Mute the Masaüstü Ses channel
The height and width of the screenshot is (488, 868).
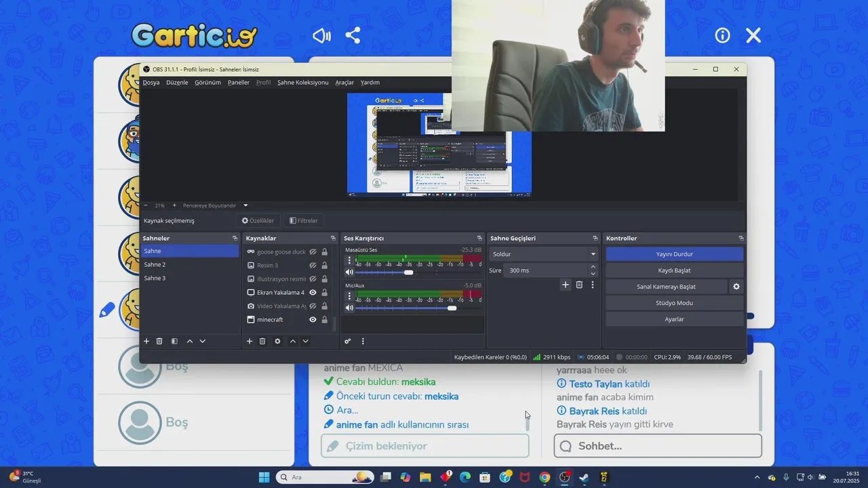[x=349, y=272]
